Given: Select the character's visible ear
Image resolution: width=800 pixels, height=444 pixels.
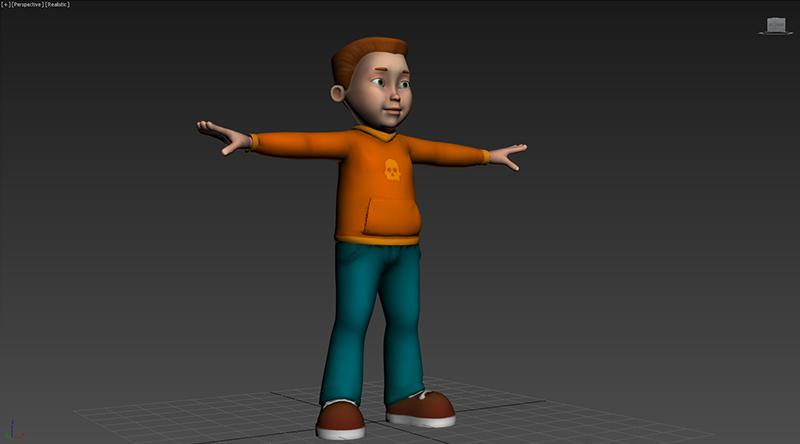Looking at the screenshot, I should click(341, 98).
